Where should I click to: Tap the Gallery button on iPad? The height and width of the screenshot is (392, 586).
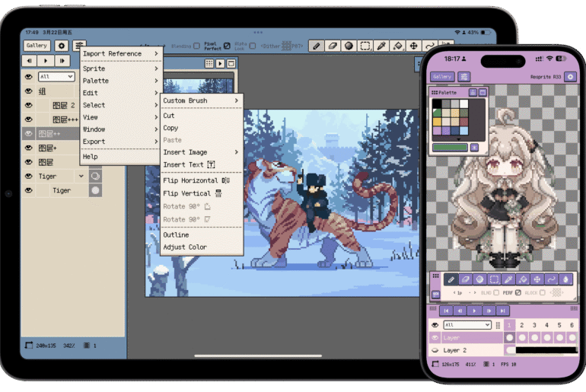pyautogui.click(x=37, y=46)
